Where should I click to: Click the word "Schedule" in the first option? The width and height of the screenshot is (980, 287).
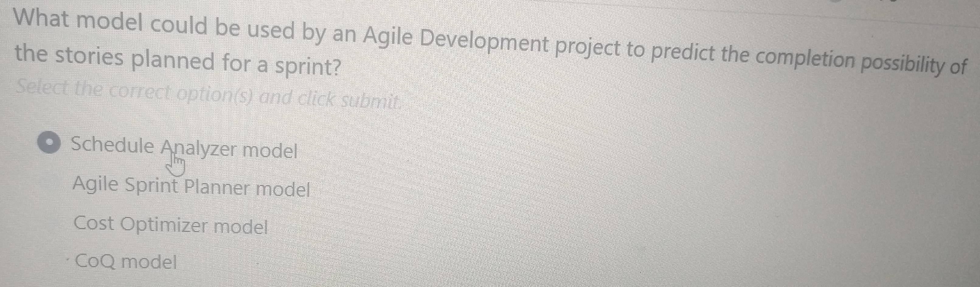tap(113, 145)
